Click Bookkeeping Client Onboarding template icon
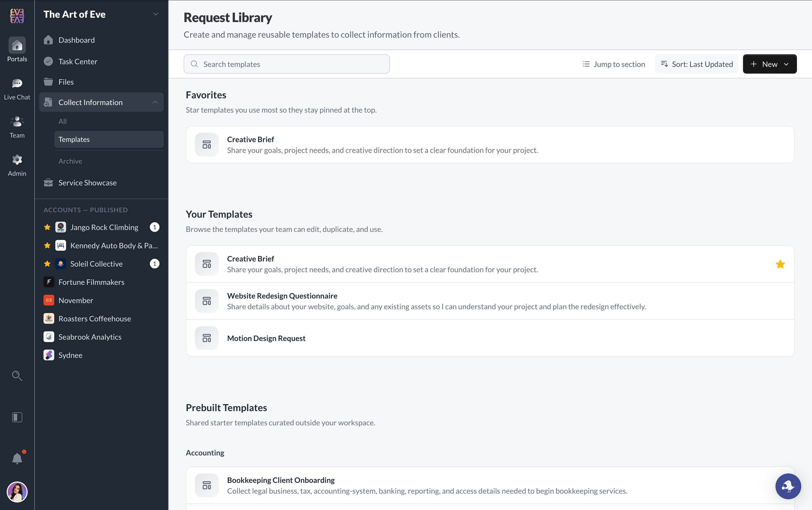 (206, 485)
